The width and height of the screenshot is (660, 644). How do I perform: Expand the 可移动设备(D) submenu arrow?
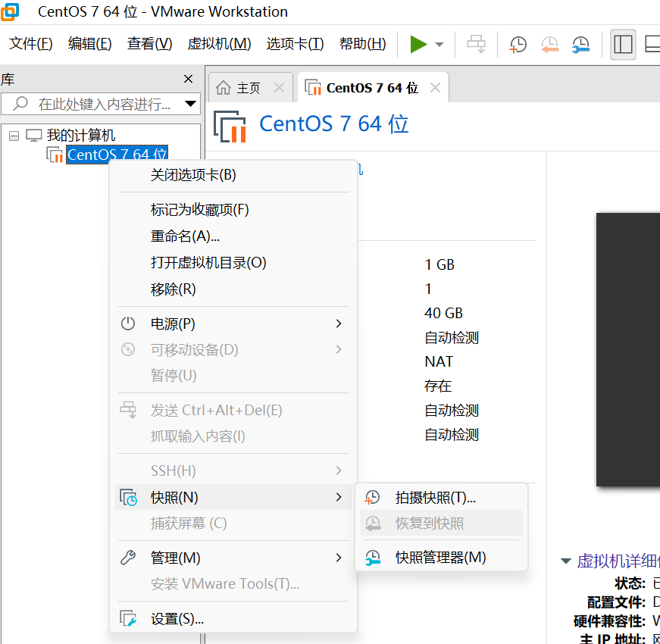[x=339, y=350]
